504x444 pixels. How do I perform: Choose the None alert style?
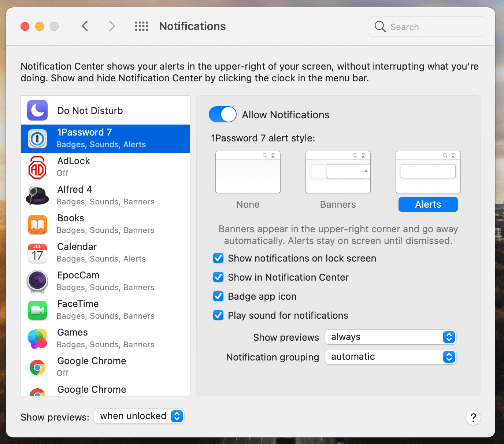pos(248,172)
